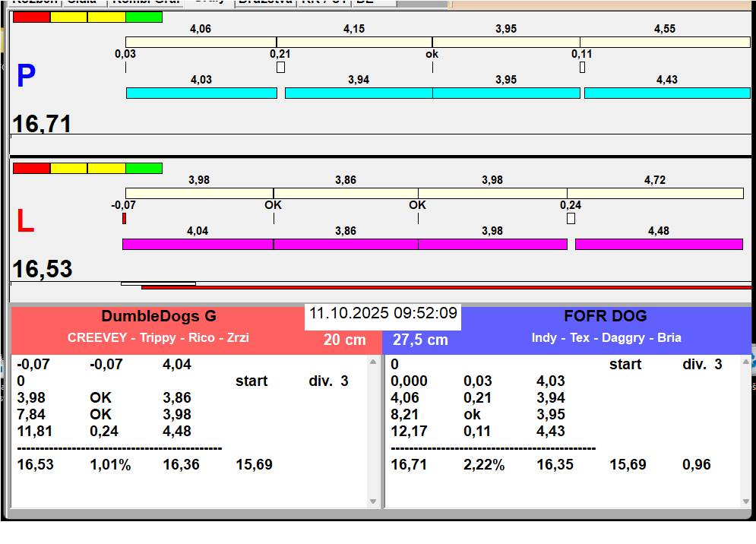Select the DumbleDogs G team header
The width and height of the screenshot is (756, 544).
click(x=158, y=317)
